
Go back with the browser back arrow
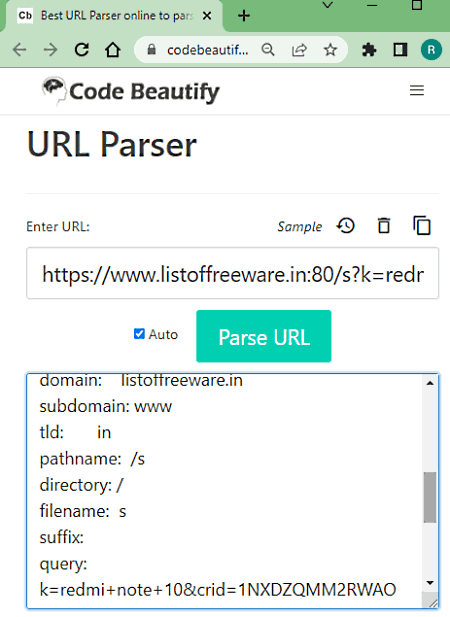point(19,50)
